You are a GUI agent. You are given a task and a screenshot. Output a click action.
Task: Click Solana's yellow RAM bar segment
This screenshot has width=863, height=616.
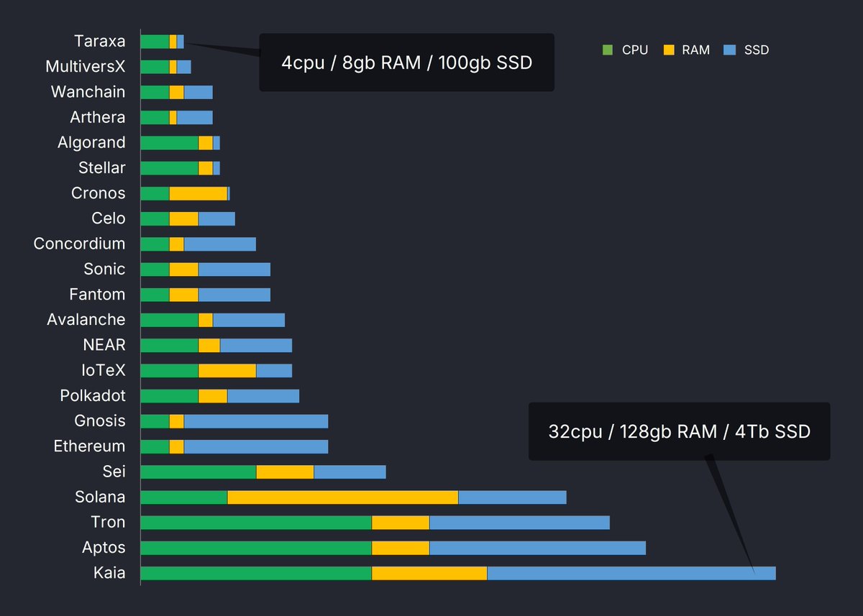tap(342, 497)
